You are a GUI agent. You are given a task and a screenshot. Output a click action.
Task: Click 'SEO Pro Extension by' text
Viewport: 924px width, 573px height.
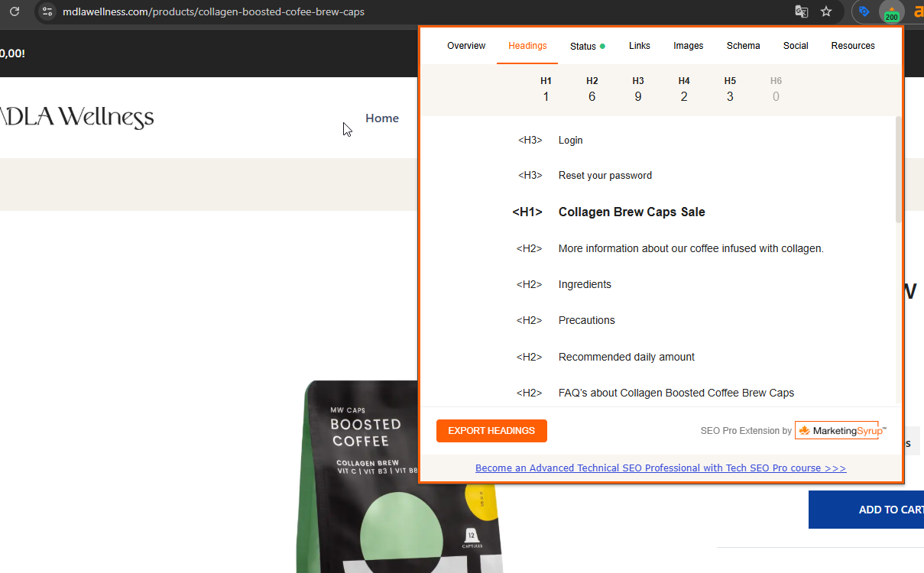[x=746, y=431]
